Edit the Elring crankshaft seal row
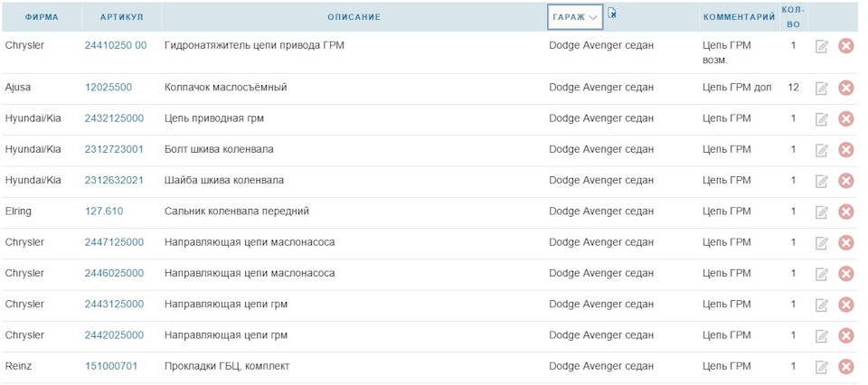The height and width of the screenshot is (385, 868). tap(821, 211)
